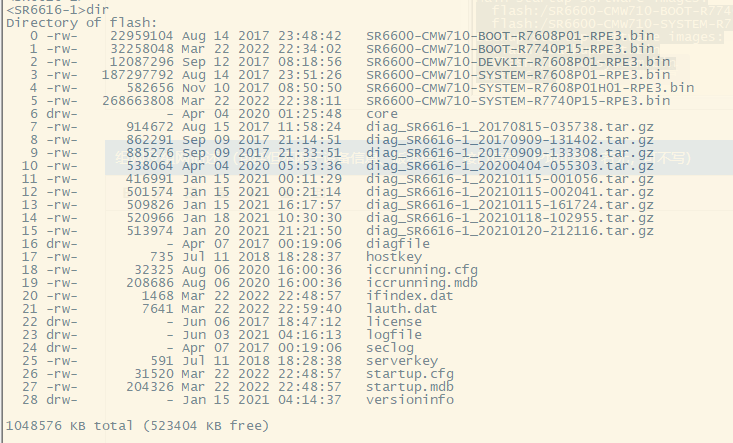The height and width of the screenshot is (443, 733).
Task: Click the core directory entry
Action: pos(383,113)
